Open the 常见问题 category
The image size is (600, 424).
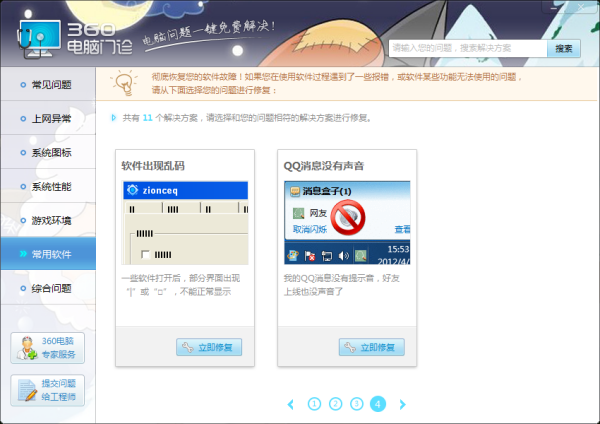(x=48, y=84)
